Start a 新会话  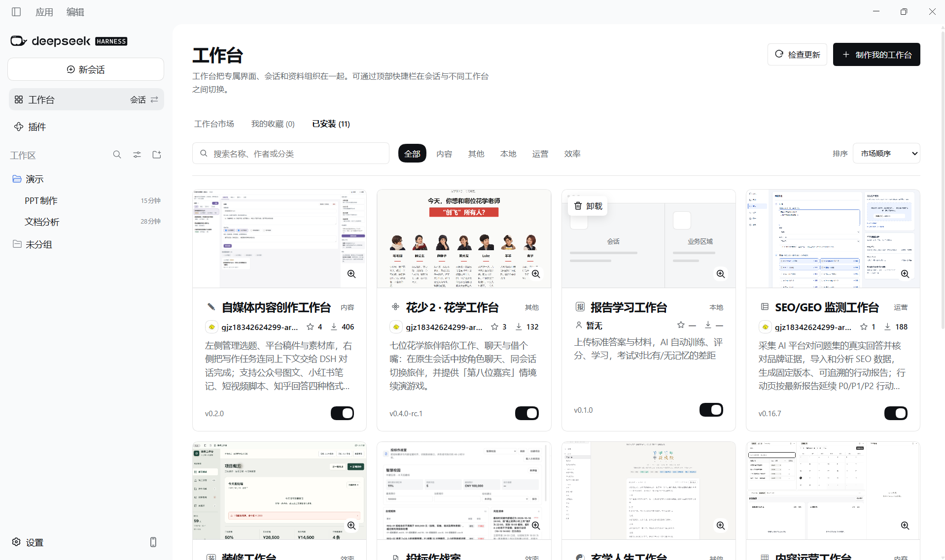(x=86, y=69)
